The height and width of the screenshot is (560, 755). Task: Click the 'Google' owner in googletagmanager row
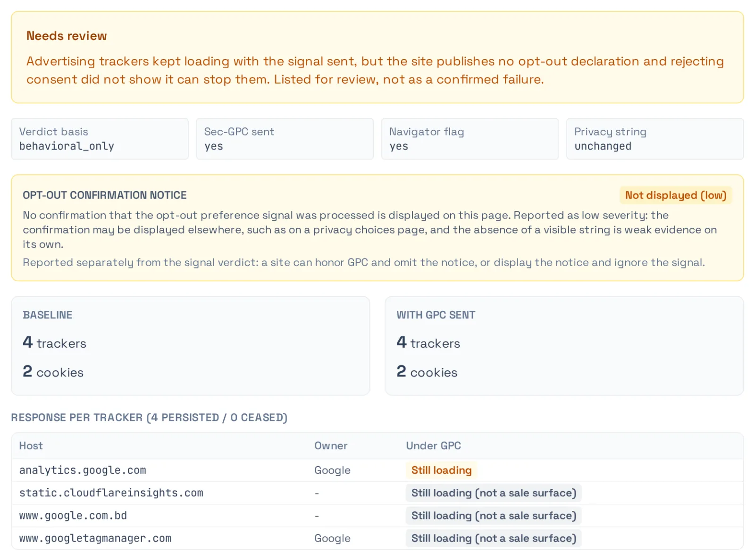point(332,538)
